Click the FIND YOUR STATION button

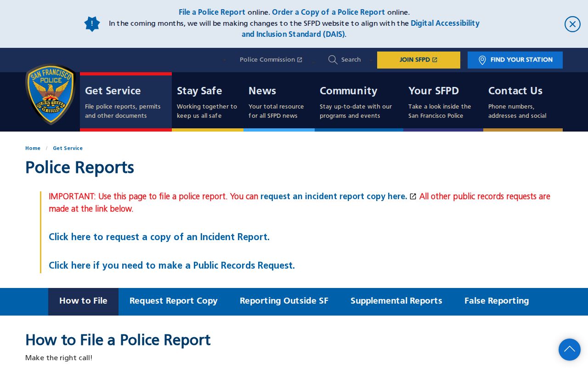515,60
